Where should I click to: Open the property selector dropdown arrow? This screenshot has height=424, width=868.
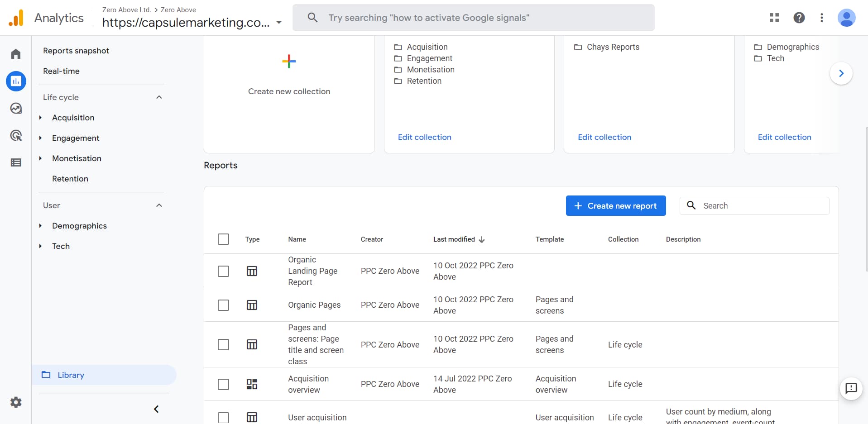[279, 23]
